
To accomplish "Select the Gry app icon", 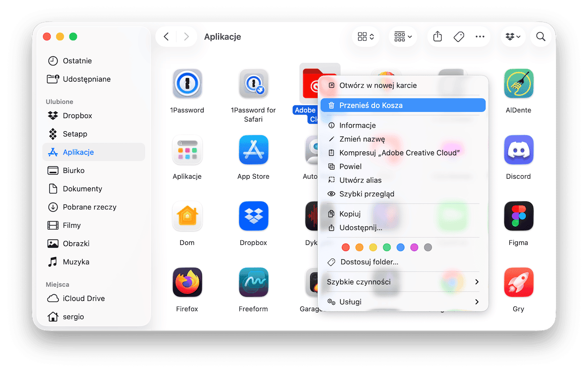I will 519,282.
